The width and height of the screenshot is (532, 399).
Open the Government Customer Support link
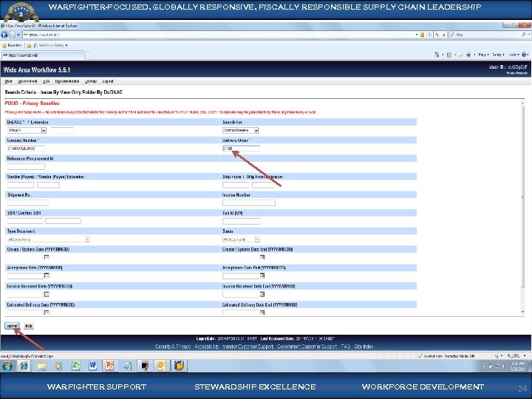(307, 347)
